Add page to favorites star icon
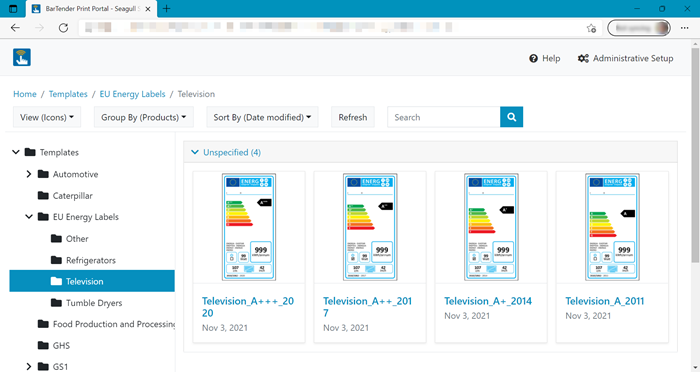The image size is (700, 372). [x=591, y=28]
